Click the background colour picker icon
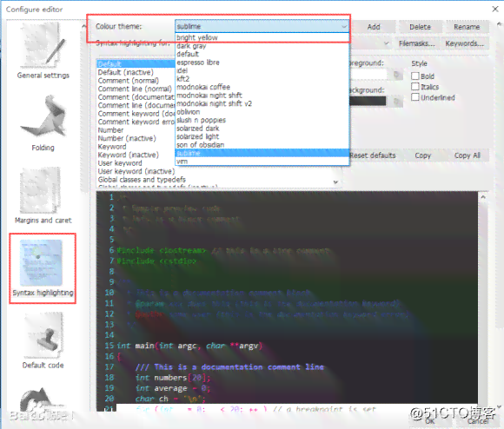The width and height of the screenshot is (504, 429). [x=397, y=102]
